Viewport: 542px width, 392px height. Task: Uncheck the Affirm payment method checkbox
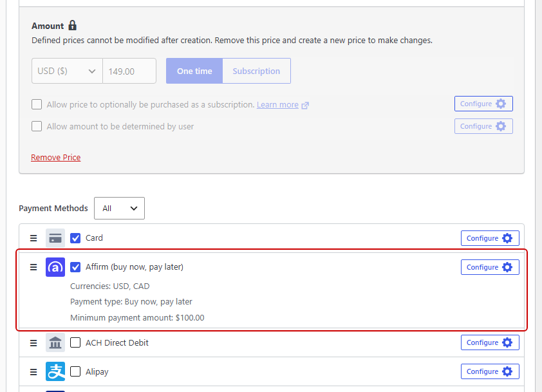[x=75, y=267]
